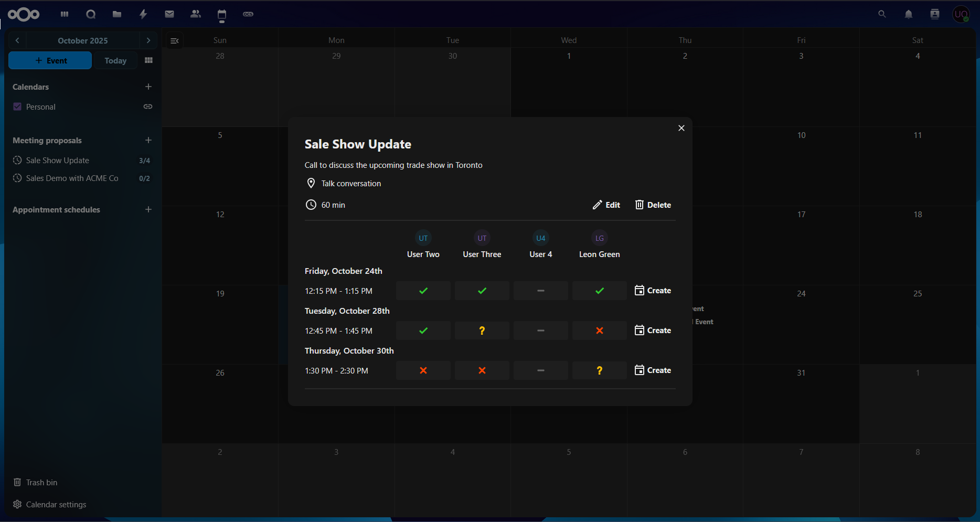Toggle Leon Green's availability for October 30th
Screen dimensions: 980x522
(599, 370)
